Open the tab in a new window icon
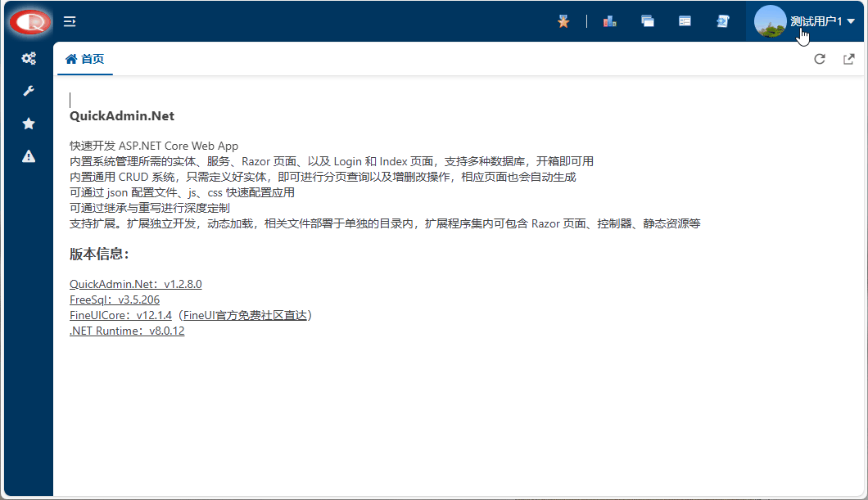868x500 pixels. coord(848,59)
